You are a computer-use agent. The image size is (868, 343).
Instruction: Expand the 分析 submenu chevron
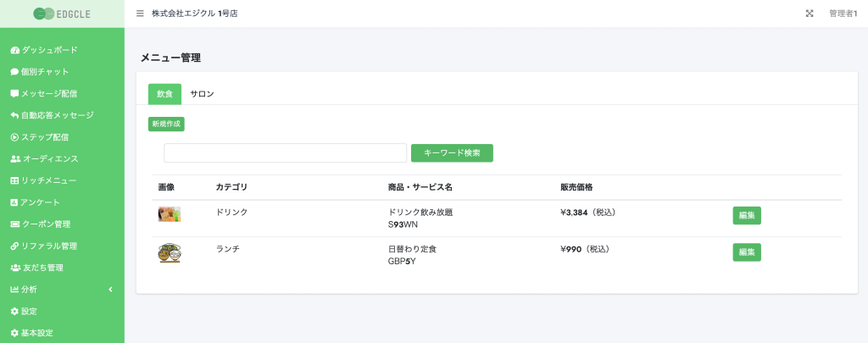(x=110, y=290)
